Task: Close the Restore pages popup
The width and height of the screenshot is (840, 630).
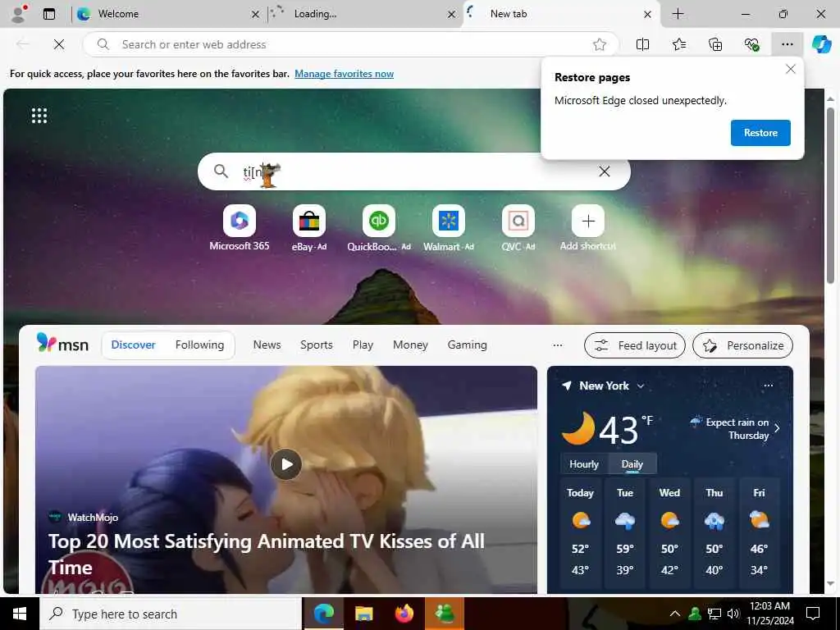Action: (x=790, y=69)
